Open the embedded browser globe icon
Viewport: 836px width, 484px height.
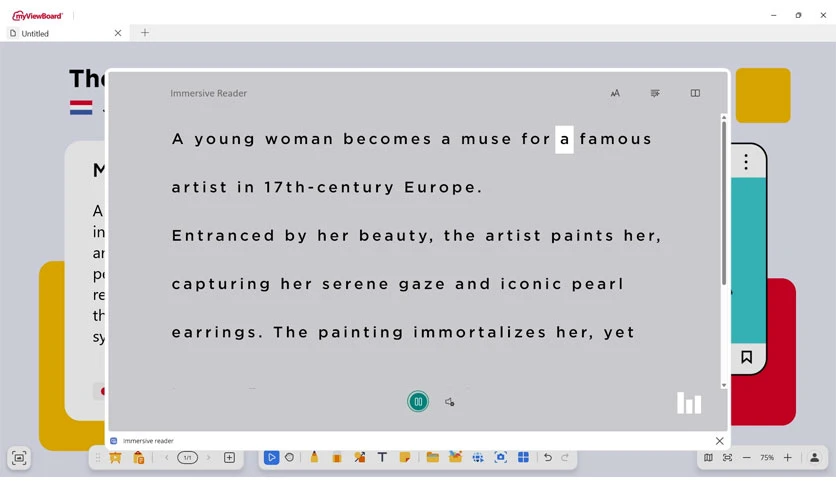[x=478, y=457]
